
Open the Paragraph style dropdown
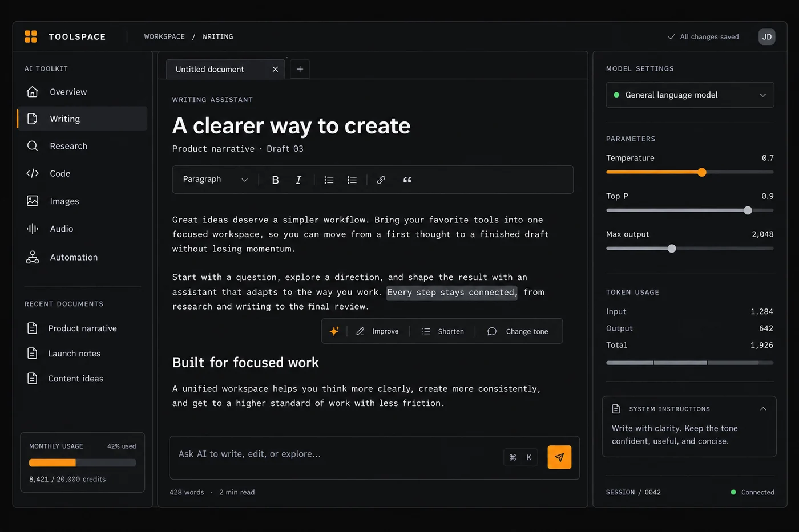pos(215,179)
